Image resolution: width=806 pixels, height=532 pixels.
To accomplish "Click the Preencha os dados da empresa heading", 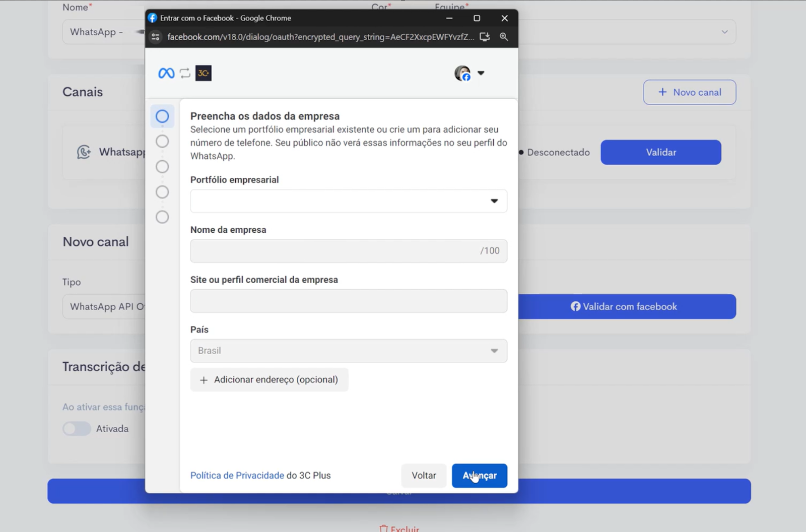I will click(265, 116).
